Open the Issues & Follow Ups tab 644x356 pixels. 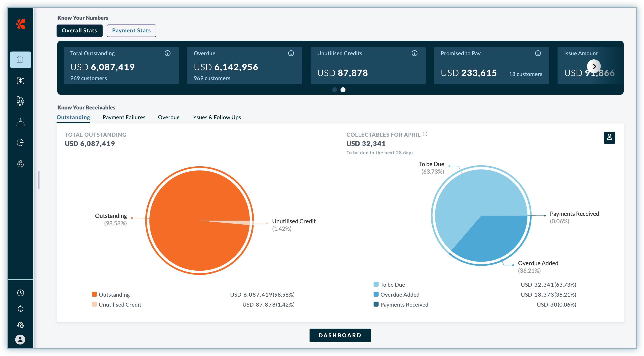point(216,117)
